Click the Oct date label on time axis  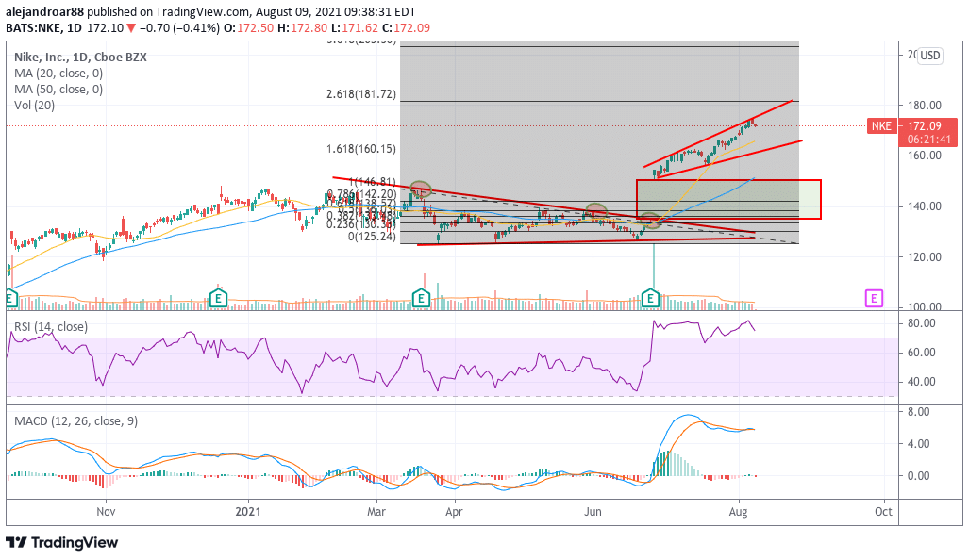883,512
